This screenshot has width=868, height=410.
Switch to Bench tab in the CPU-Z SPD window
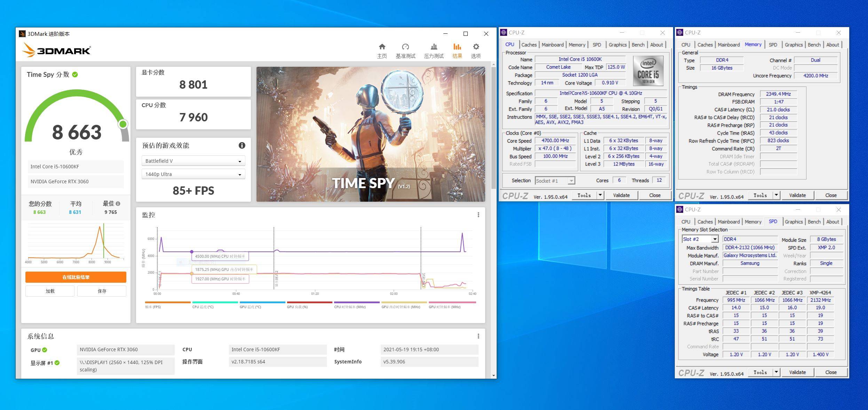pos(814,222)
